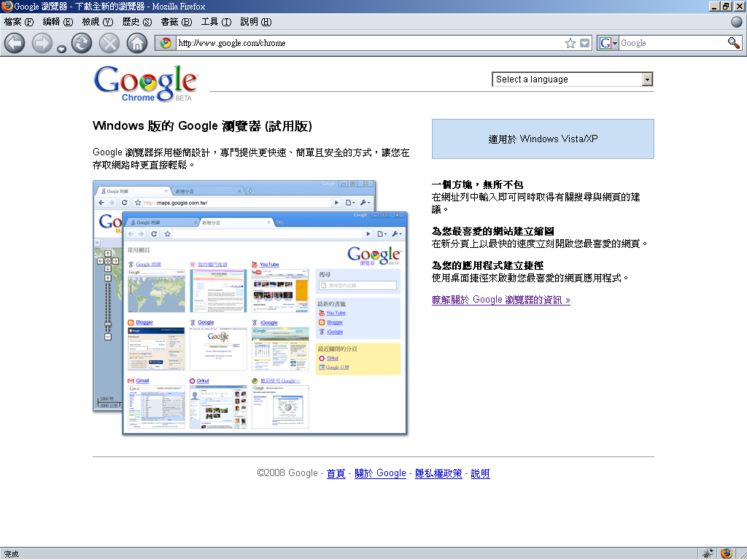Viewport: 747px width, 560px height.
Task: Click the Windows 版的 Google 瀏覽器 (試用版) title
Action: coord(203,126)
